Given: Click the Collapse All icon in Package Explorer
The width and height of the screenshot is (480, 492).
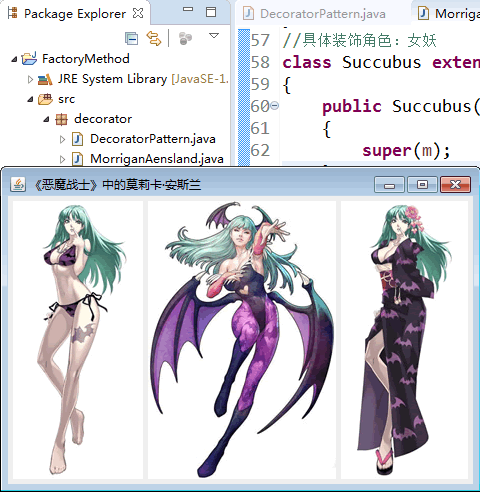Looking at the screenshot, I should tap(132, 39).
